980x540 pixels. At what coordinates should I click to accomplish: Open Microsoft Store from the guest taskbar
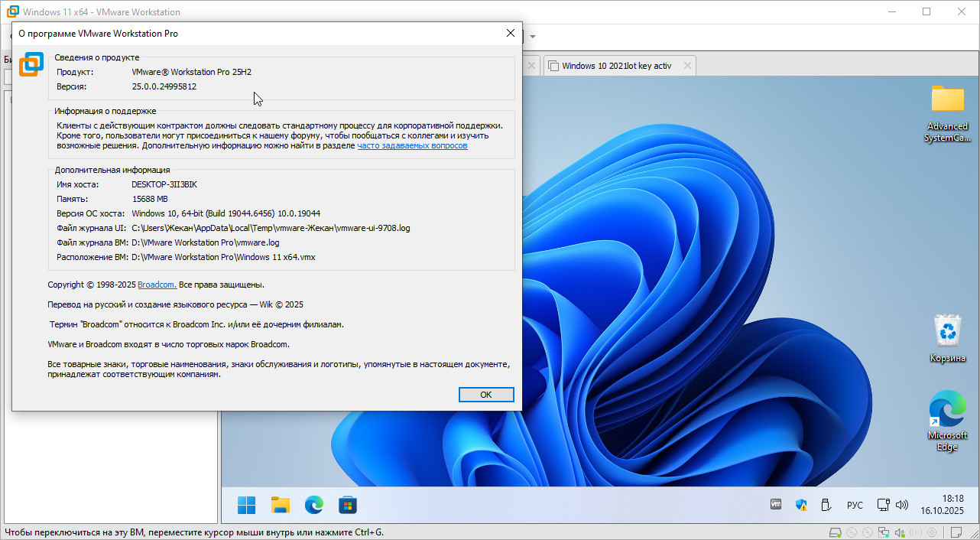[348, 505]
